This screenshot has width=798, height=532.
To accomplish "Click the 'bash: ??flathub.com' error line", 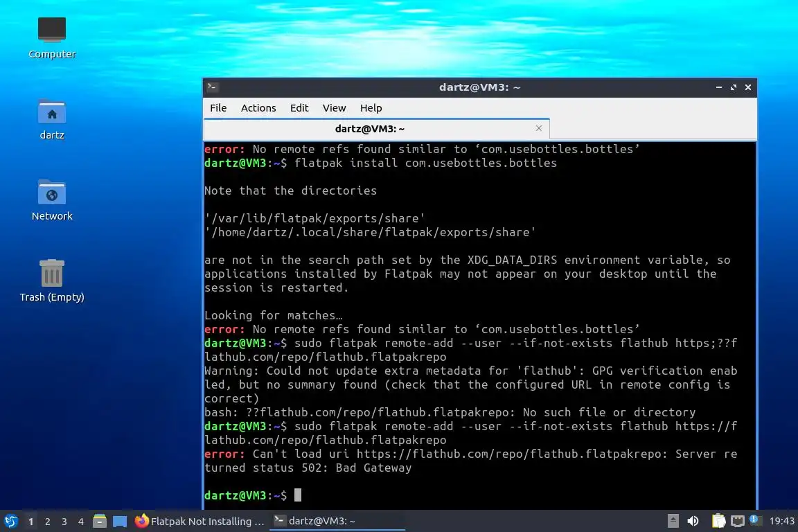I will (450, 412).
